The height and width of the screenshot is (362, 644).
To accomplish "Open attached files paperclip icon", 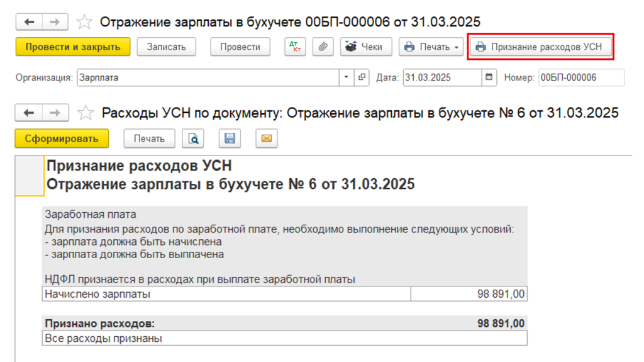I will click(x=323, y=47).
